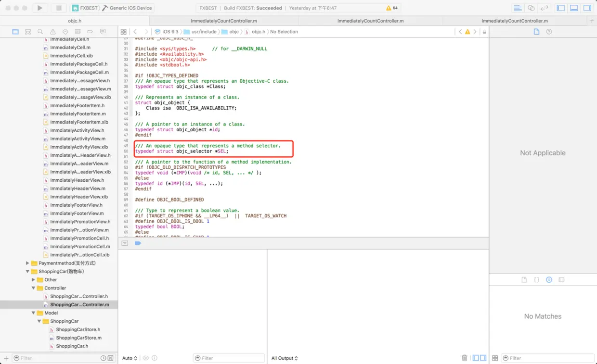Show the Code Snippet library
597x364 pixels.
536,280
